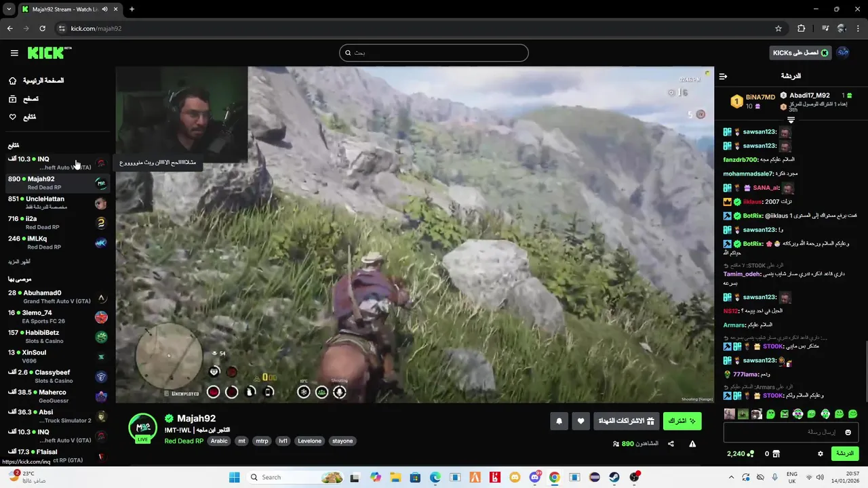
Task: Toggle the follow heart button
Action: 580,421
